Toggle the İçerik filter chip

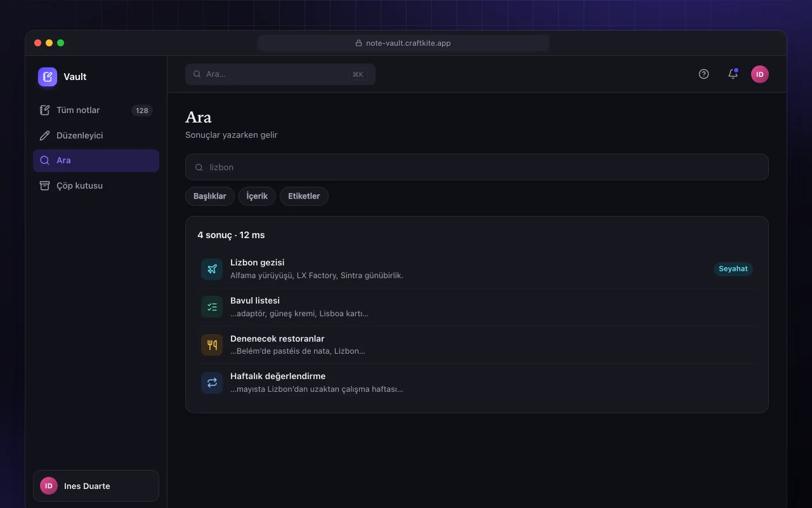point(257,196)
